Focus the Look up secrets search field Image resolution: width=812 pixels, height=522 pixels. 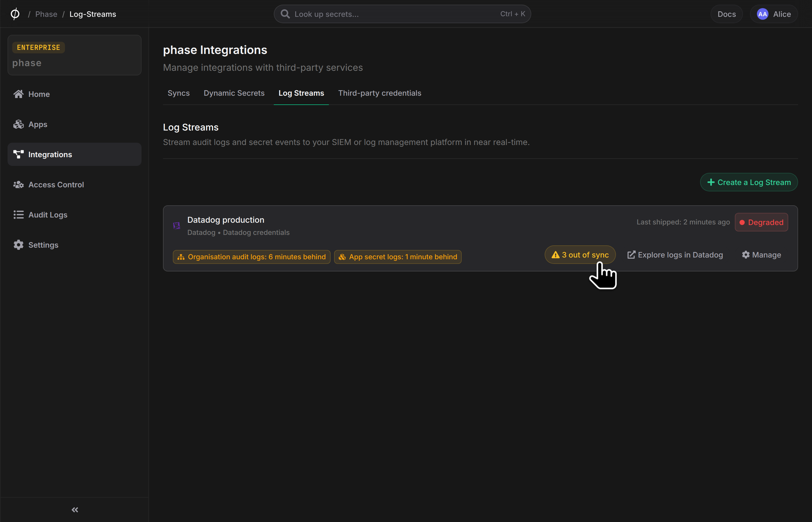402,14
